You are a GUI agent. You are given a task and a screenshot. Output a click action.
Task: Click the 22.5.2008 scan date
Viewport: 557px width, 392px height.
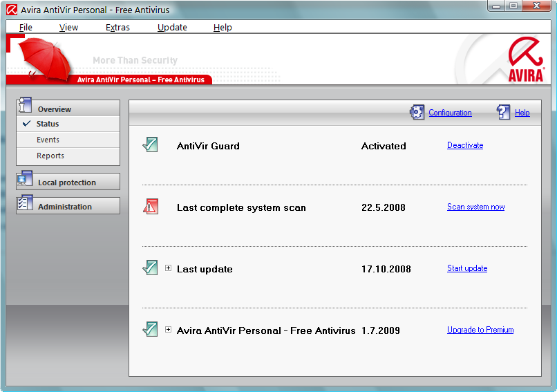[x=384, y=207]
